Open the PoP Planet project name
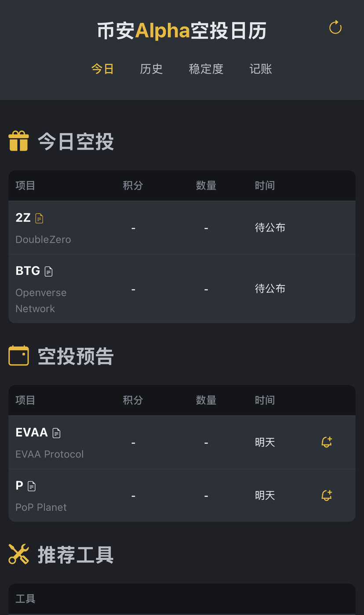This screenshot has width=364, height=615. (x=41, y=507)
